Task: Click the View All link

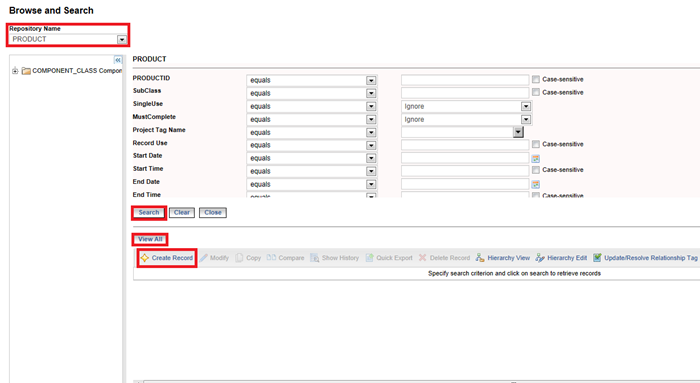Action: click(150, 239)
